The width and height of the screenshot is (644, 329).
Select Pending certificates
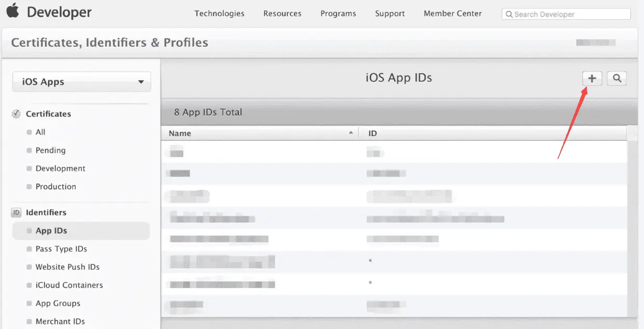click(50, 150)
